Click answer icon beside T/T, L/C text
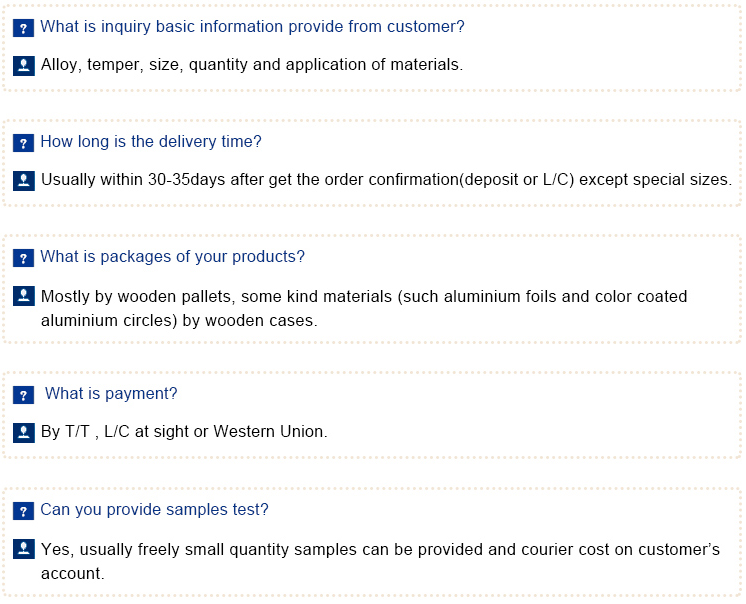Image resolution: width=746 pixels, height=604 pixels. pyautogui.click(x=23, y=433)
